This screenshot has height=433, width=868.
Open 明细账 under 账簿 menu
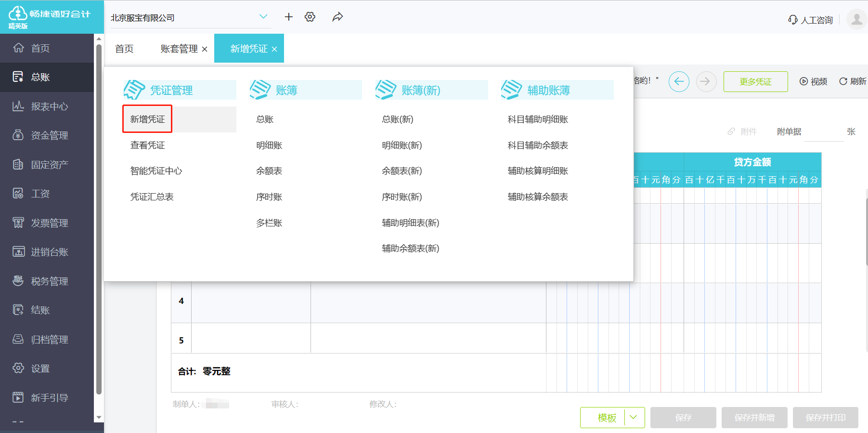click(x=269, y=145)
